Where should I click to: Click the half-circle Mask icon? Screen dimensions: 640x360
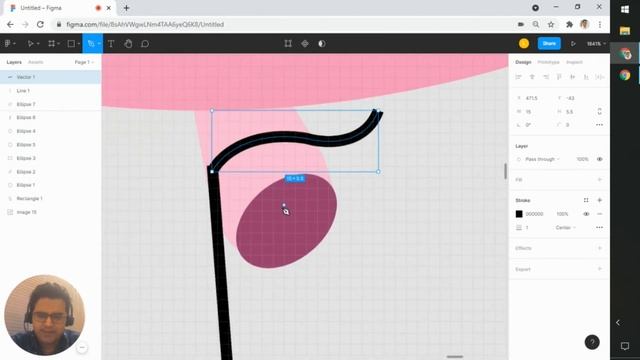pos(322,44)
